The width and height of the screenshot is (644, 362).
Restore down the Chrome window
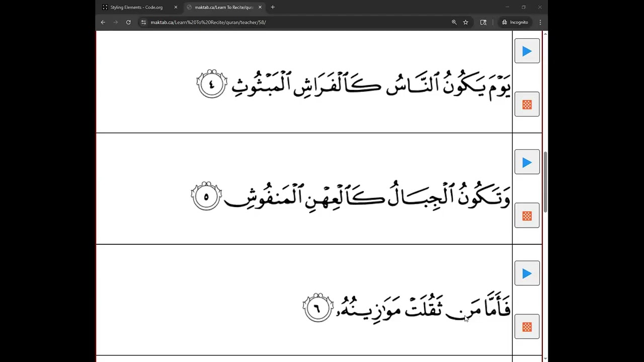pos(523,7)
